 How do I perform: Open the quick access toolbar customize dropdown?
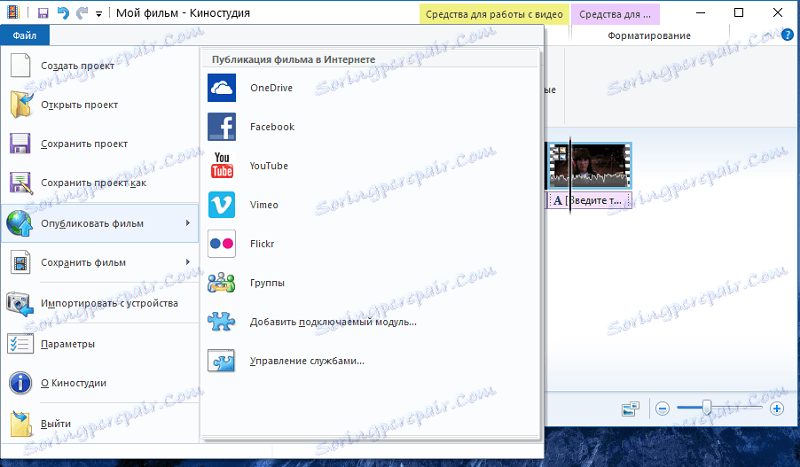click(98, 14)
